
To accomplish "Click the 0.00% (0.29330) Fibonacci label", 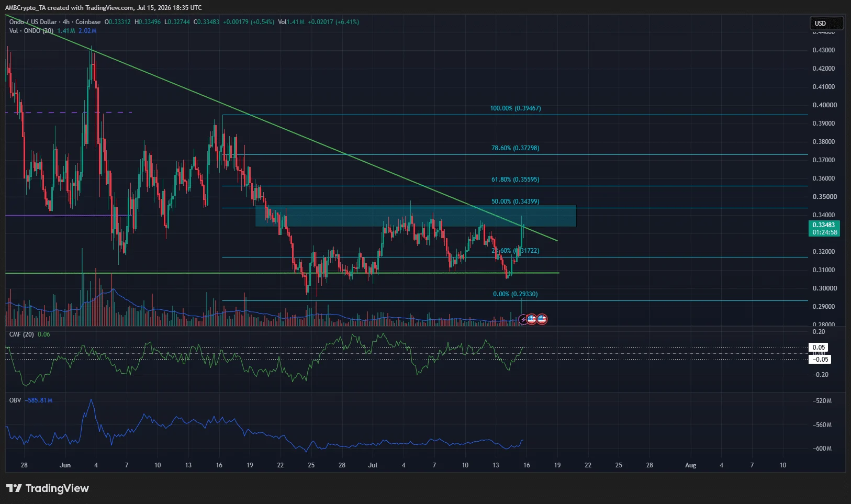I will (515, 294).
